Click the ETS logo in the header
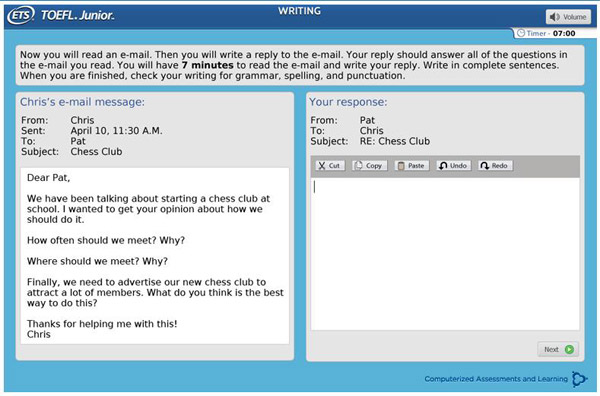 pyautogui.click(x=21, y=15)
